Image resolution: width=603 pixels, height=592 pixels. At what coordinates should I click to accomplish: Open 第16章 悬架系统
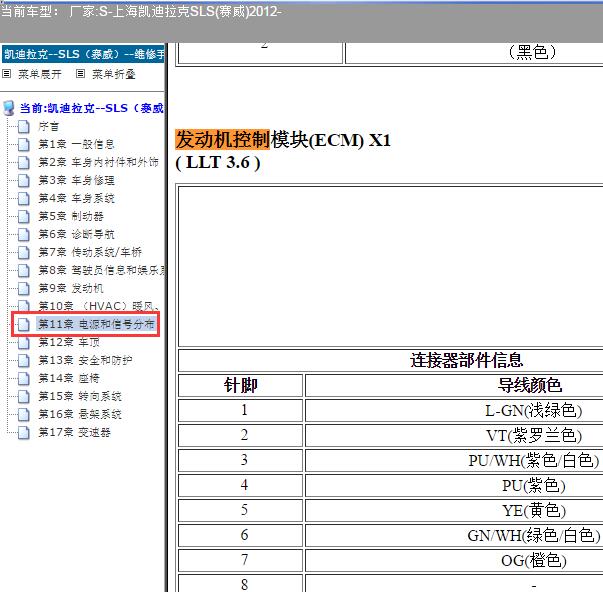click(x=80, y=414)
